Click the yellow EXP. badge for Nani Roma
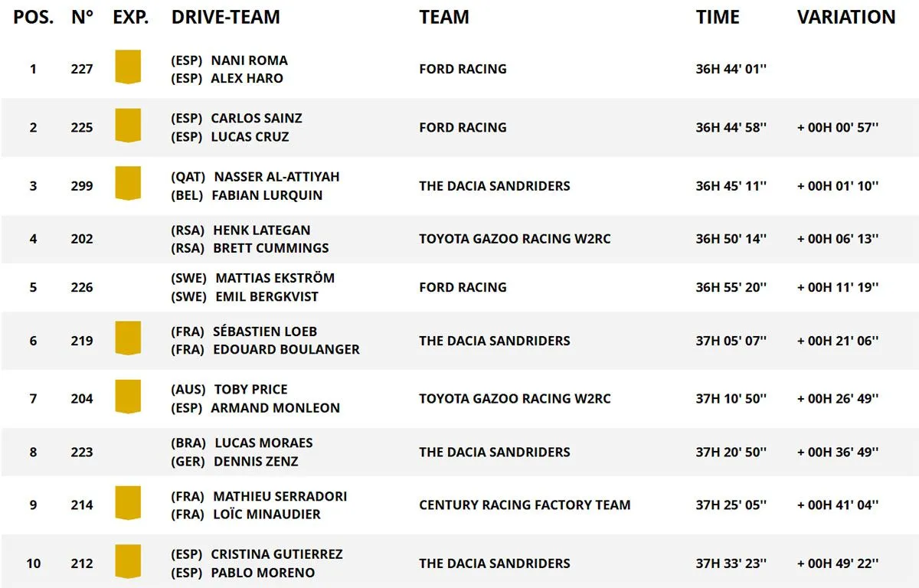Viewport: 919px width, 588px height. 128,67
